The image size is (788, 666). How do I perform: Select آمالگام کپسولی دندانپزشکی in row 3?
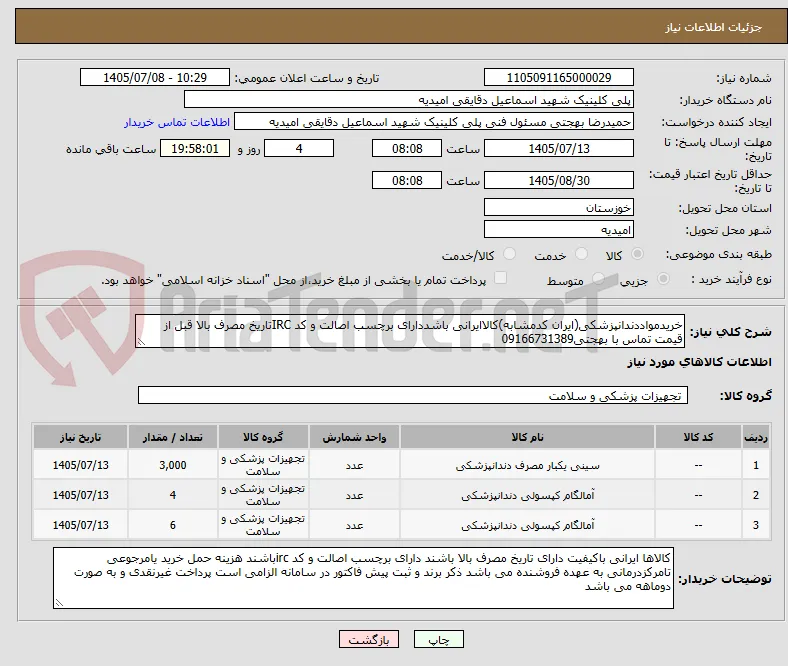[528, 525]
